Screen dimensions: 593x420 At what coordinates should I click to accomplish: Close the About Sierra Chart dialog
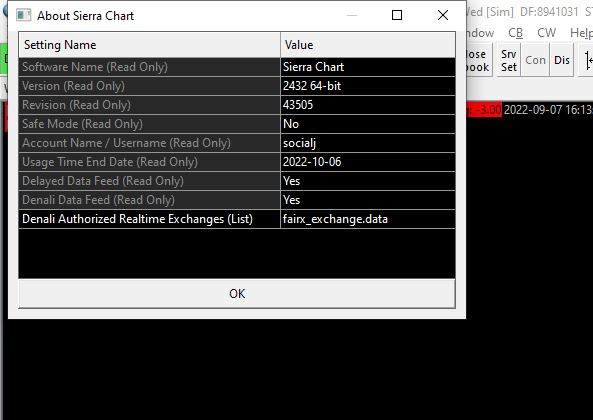click(x=443, y=15)
